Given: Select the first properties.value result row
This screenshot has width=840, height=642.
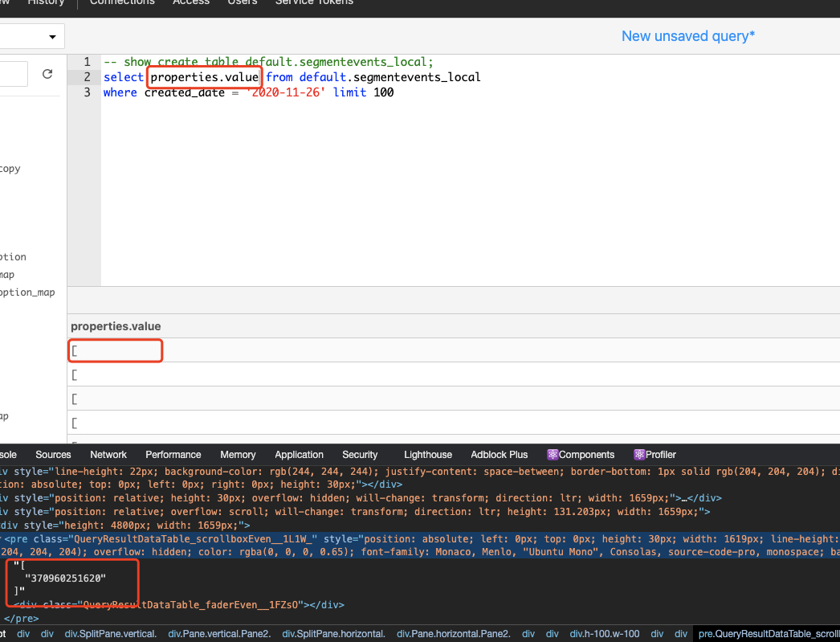Looking at the screenshot, I should pyautogui.click(x=115, y=350).
